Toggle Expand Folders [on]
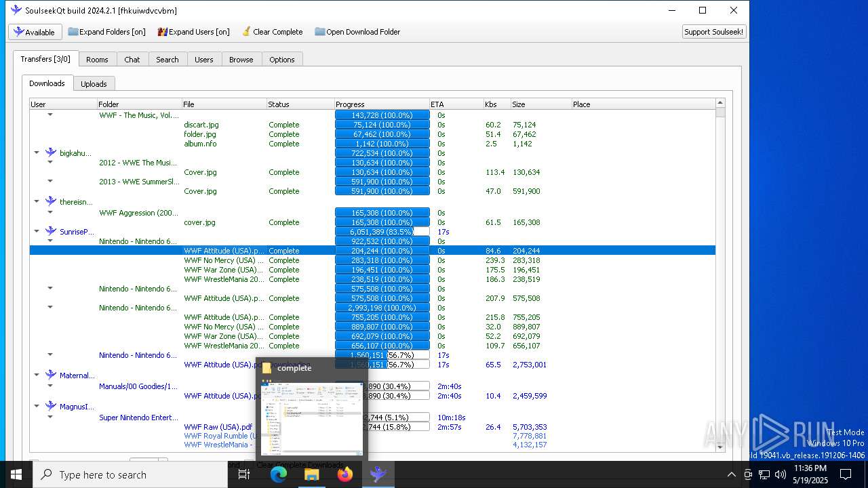This screenshot has width=868, height=488. coord(106,32)
